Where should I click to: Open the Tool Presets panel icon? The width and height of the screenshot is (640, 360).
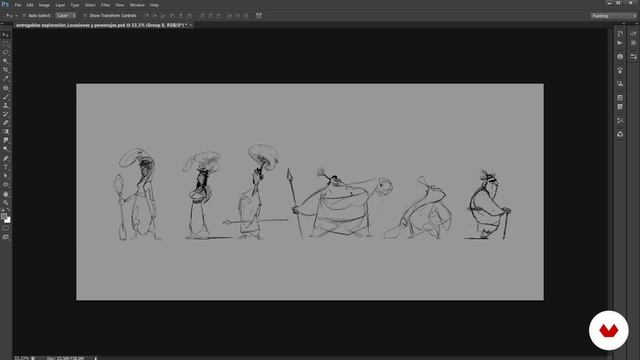pos(620,120)
